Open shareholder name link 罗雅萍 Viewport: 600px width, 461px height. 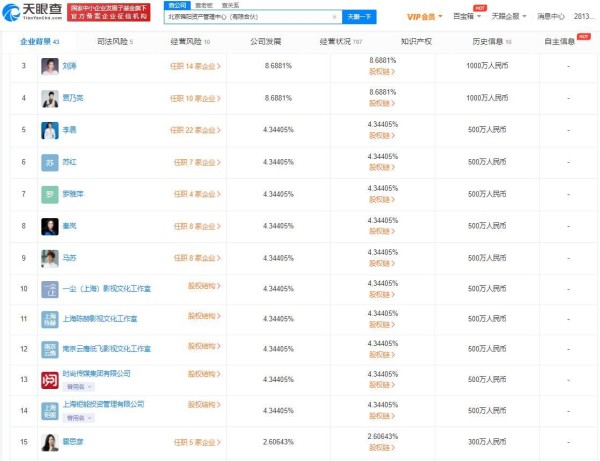(x=73, y=194)
